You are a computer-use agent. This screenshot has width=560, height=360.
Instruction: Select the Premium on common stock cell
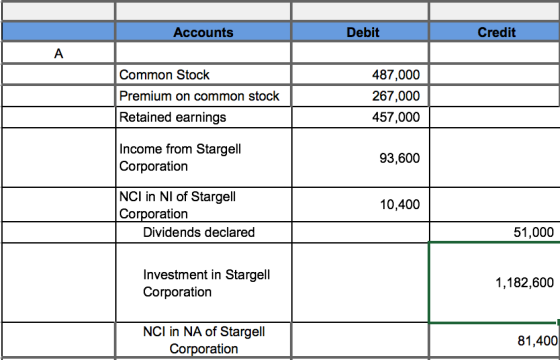203,96
